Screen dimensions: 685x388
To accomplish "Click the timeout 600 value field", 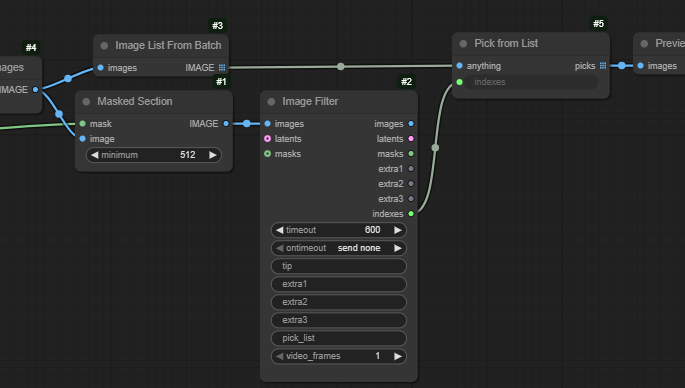I will [x=339, y=230].
